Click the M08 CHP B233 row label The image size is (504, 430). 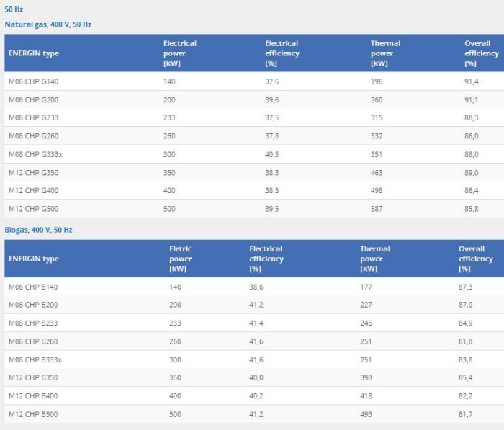[33, 323]
